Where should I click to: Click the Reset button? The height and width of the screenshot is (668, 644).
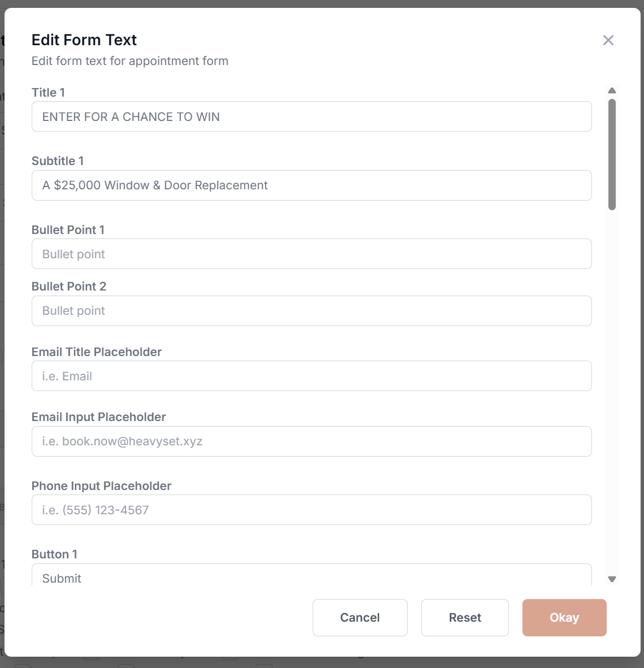[465, 617]
